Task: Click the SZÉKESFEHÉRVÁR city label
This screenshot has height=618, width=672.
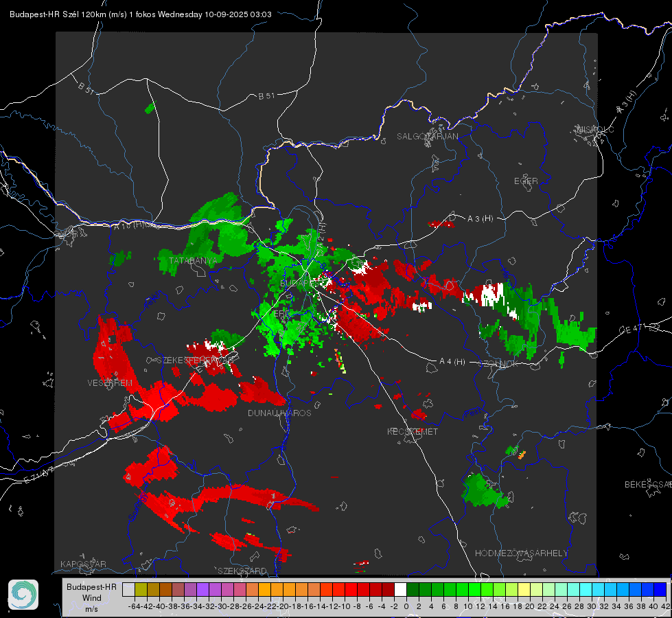Action: (196, 360)
